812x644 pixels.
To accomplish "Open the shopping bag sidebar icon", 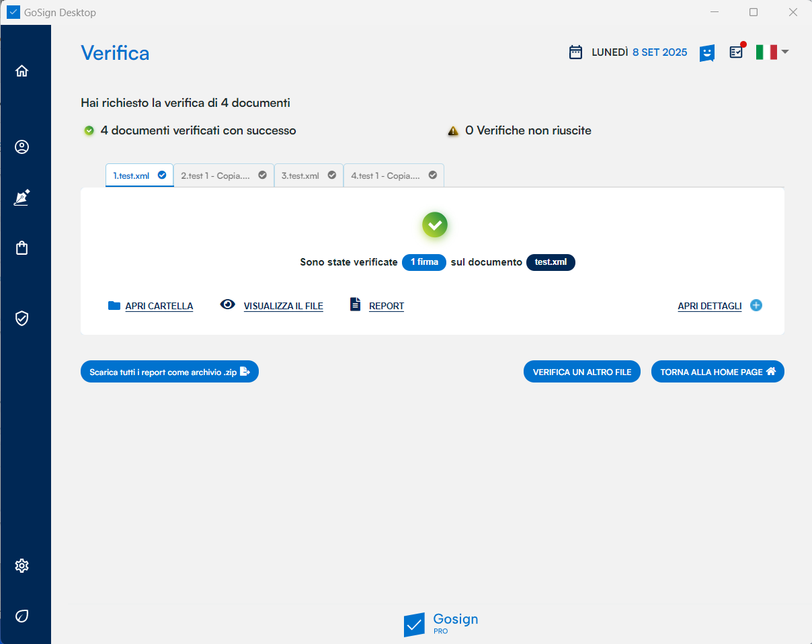I will coord(22,248).
